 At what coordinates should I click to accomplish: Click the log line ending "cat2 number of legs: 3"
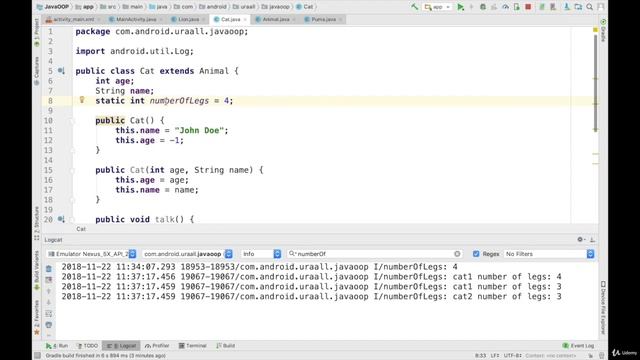pos(311,297)
